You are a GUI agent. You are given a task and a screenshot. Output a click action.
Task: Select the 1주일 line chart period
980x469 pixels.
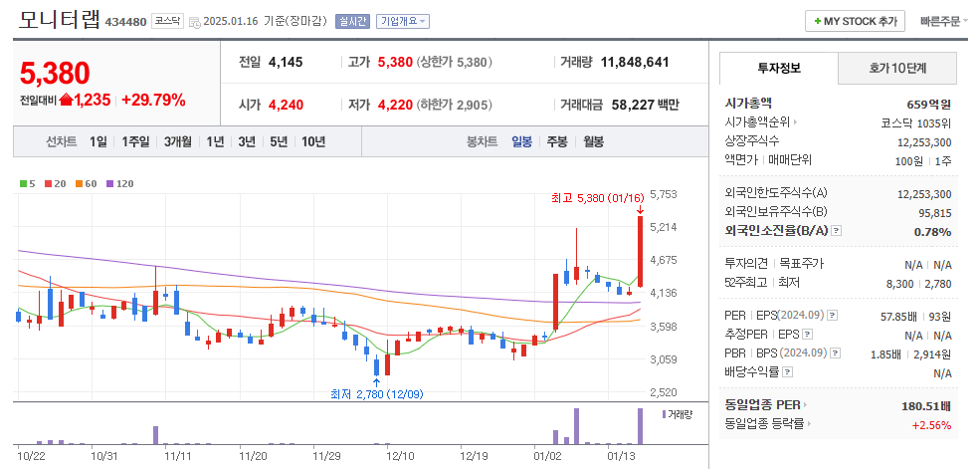coord(135,142)
